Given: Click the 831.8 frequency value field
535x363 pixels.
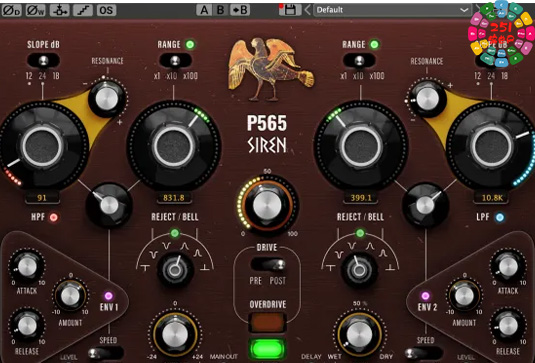Looking at the screenshot, I should click(174, 198).
